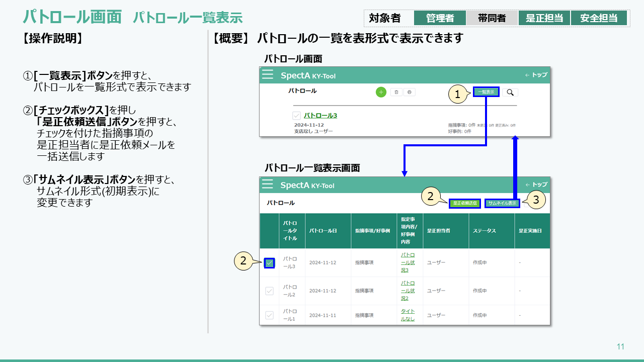This screenshot has width=644, height=362.
Task: Open the パトロール状況3 link in table
Action: [x=408, y=262]
